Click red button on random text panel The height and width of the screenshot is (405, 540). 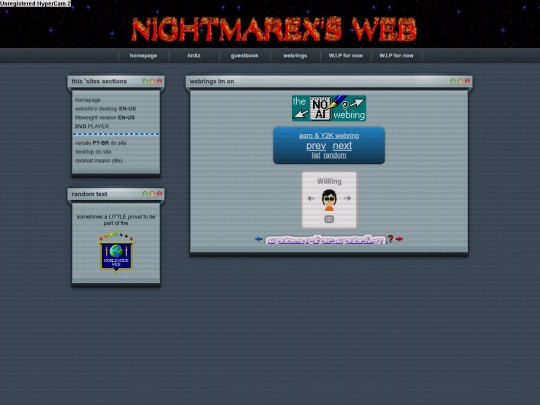pyautogui.click(x=159, y=194)
